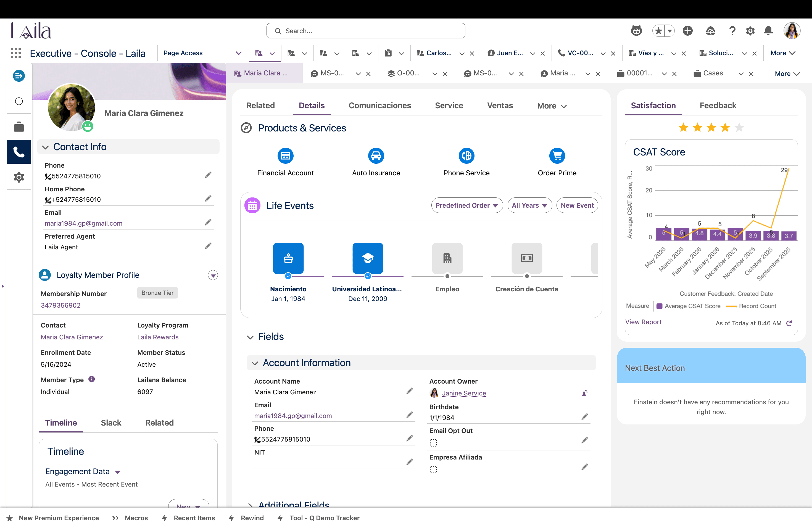Image resolution: width=812 pixels, height=528 pixels.
Task: Click the blue arrow sidebar icon
Action: tap(19, 75)
